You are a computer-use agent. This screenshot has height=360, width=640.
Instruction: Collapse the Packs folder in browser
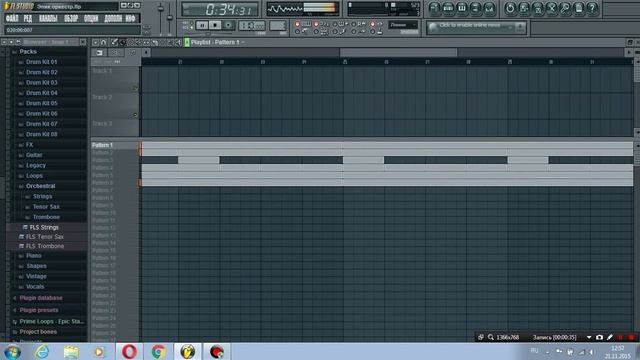28,52
